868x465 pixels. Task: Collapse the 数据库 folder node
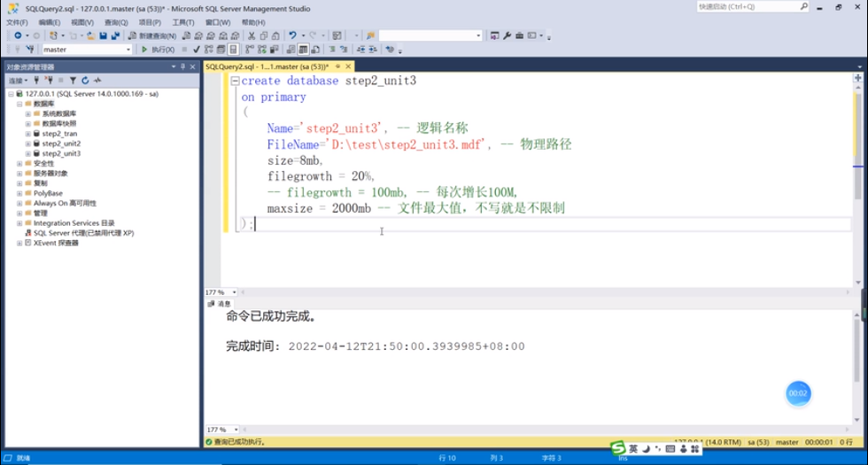point(19,104)
